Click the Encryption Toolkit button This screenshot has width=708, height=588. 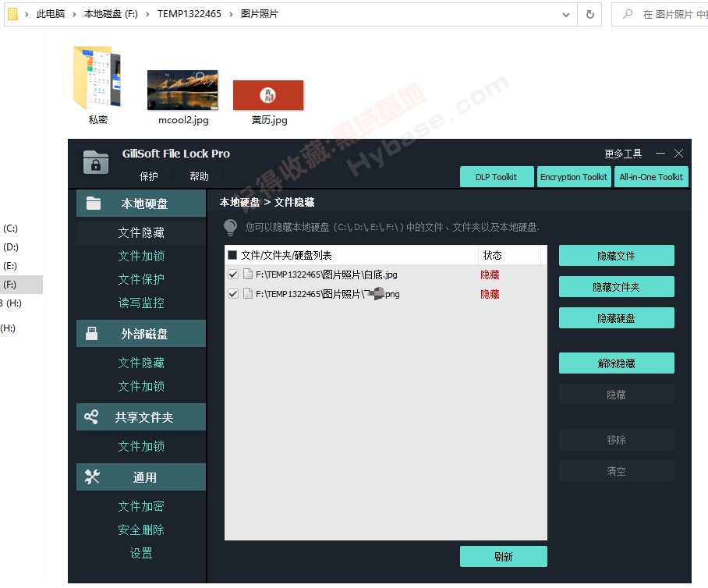[573, 176]
